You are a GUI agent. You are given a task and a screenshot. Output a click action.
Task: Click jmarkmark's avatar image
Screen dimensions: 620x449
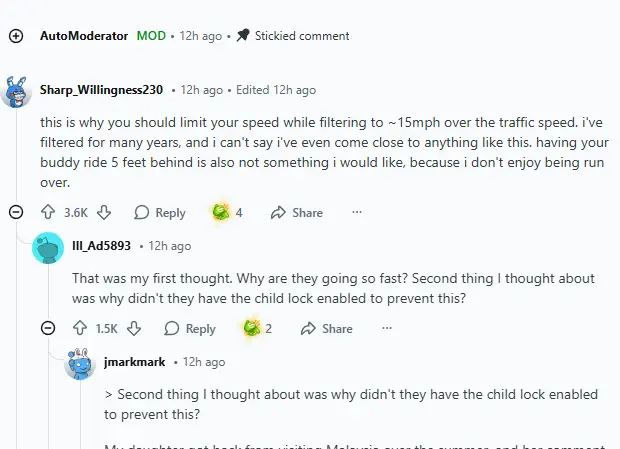[x=80, y=363]
